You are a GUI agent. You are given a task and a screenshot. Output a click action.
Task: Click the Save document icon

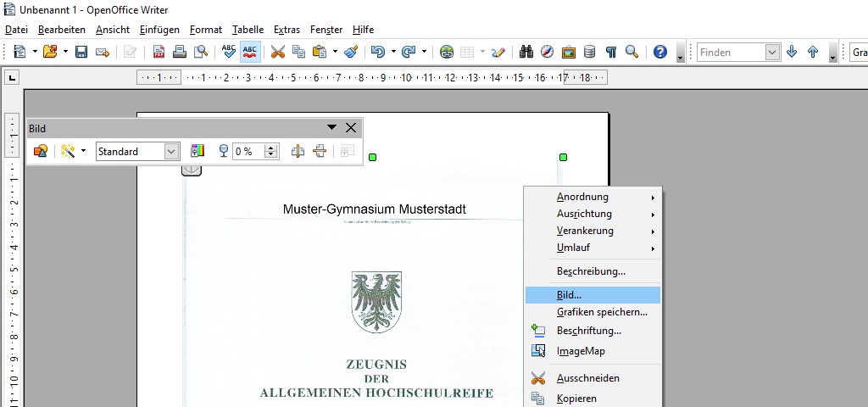pos(81,52)
